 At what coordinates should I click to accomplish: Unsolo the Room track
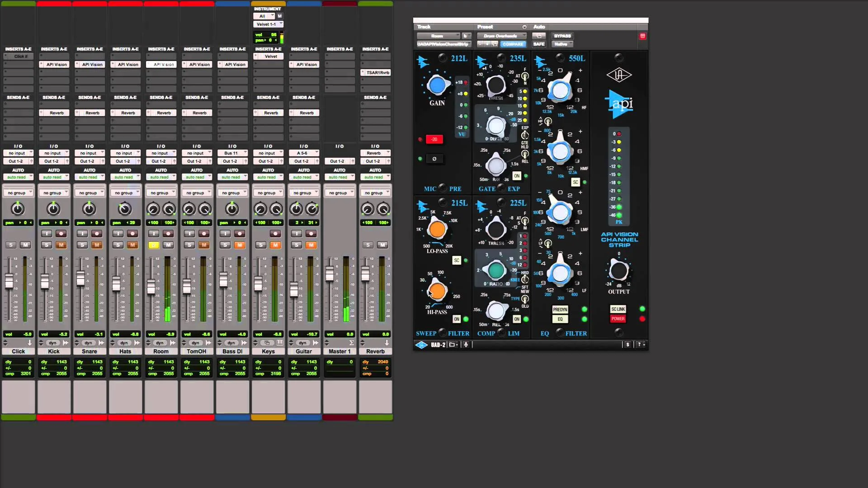[154, 245]
